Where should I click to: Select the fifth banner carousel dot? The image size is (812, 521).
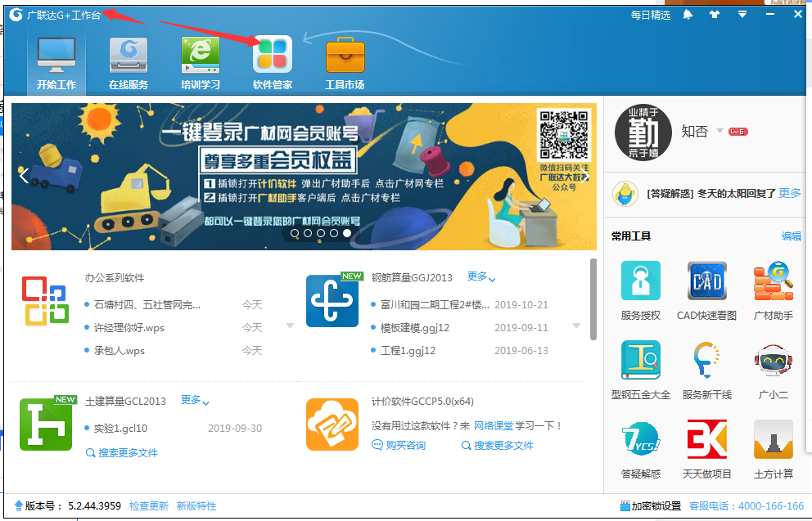(347, 233)
